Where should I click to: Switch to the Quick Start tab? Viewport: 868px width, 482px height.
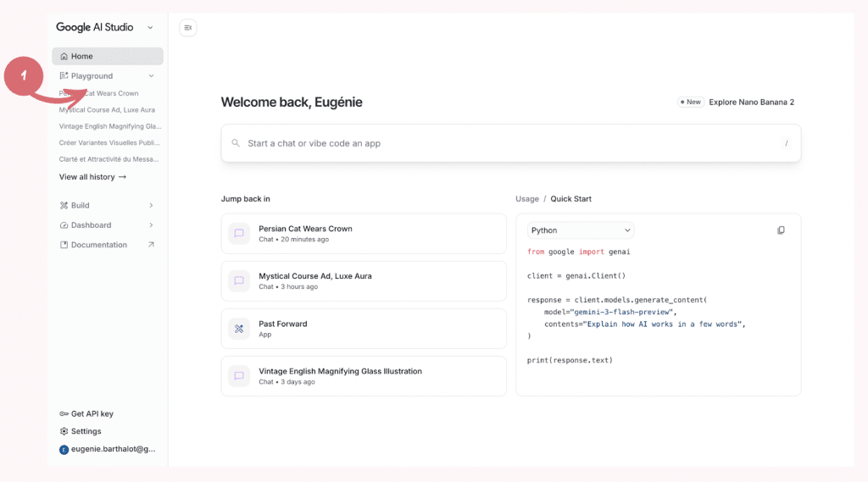point(570,199)
